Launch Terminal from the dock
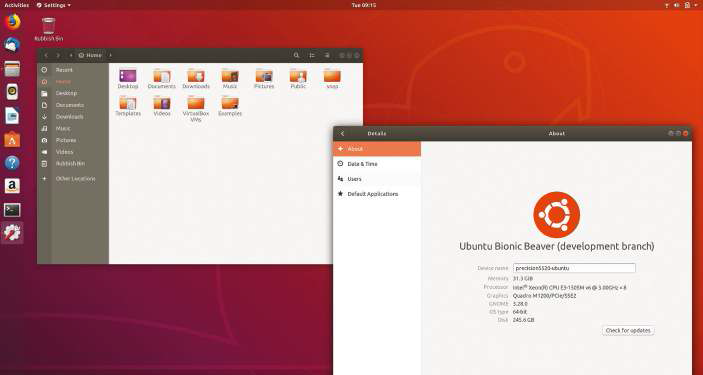The image size is (703, 375). tap(12, 209)
